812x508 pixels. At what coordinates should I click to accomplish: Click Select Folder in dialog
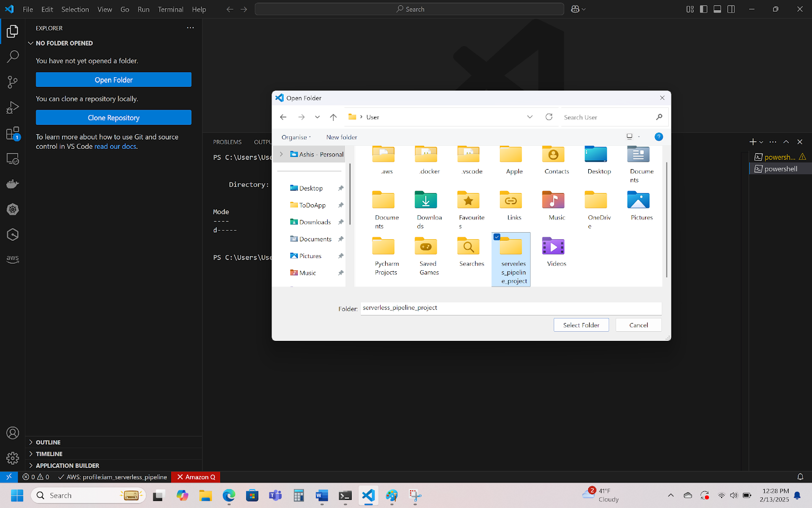tap(581, 325)
